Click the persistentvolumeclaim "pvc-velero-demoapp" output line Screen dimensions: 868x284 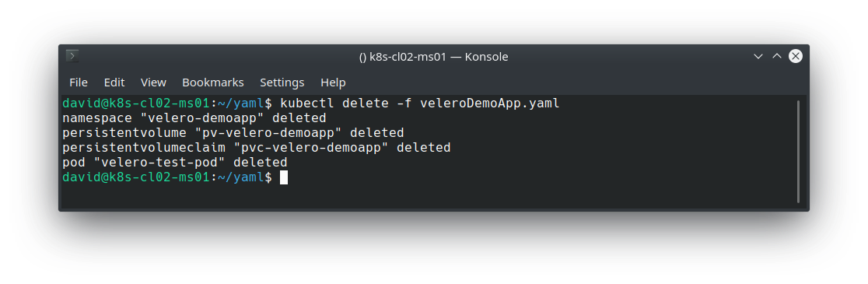(x=257, y=148)
